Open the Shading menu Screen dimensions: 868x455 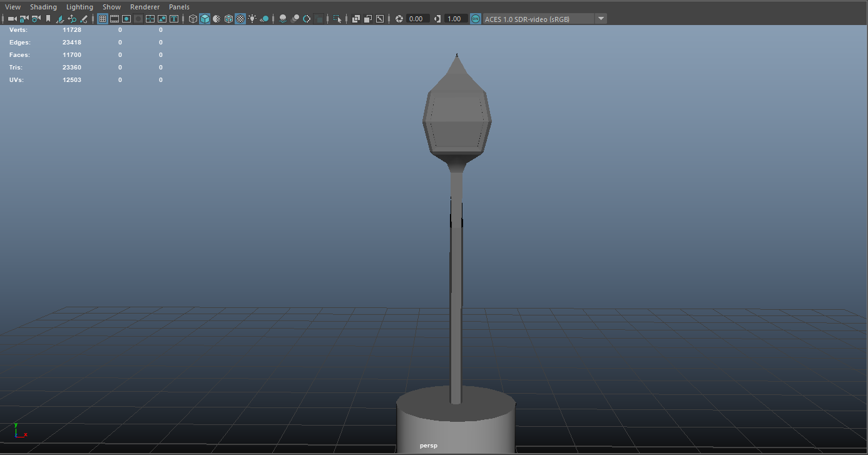coord(43,7)
